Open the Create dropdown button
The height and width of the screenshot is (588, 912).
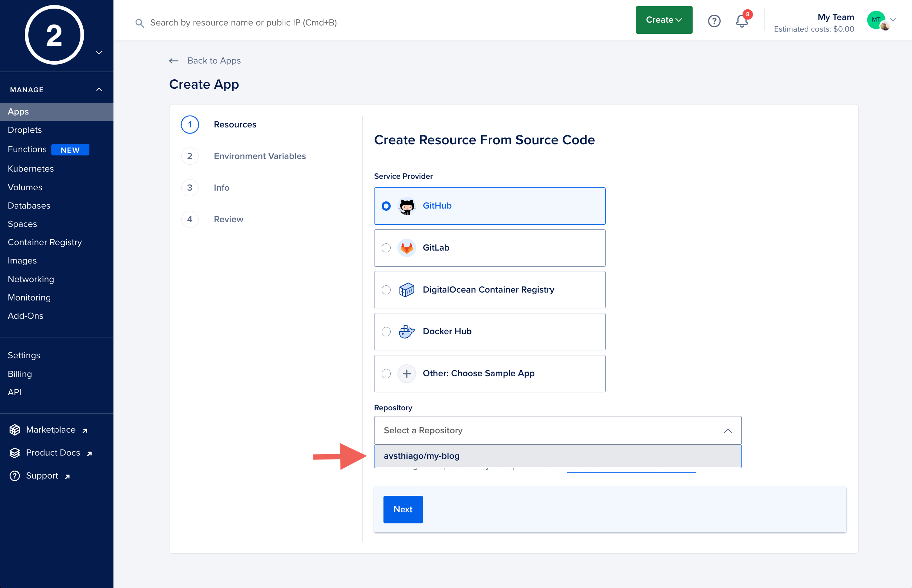click(x=664, y=20)
